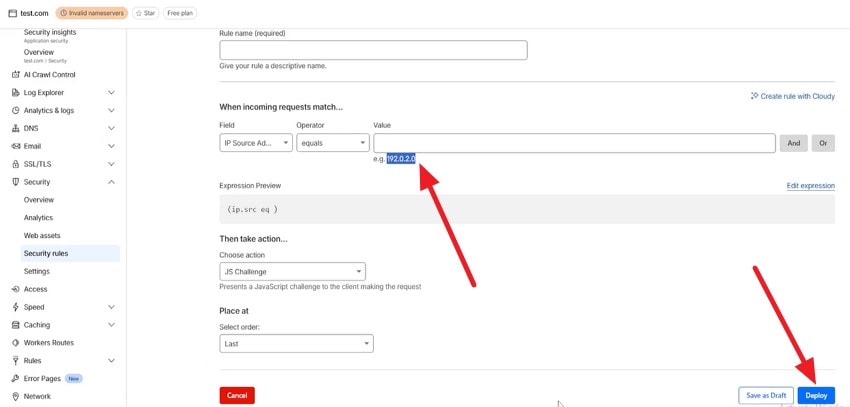This screenshot has width=850, height=407.
Task: Click the Email envelope icon
Action: [x=15, y=146]
